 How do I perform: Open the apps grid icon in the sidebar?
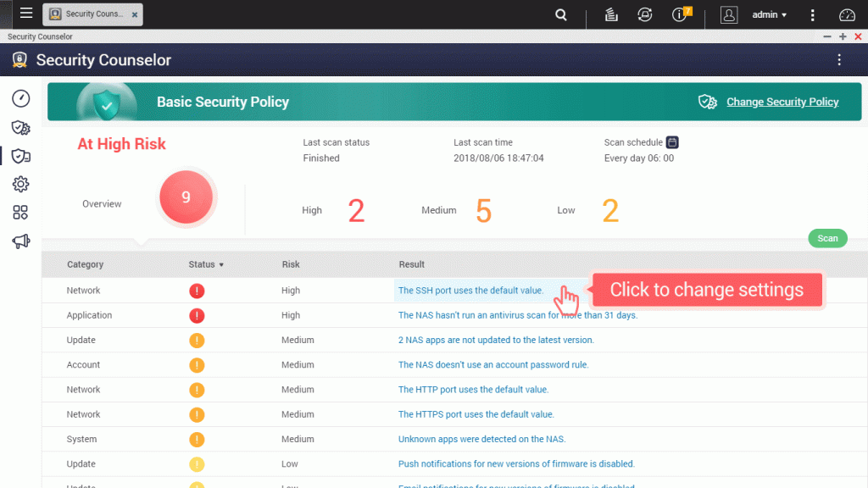[x=20, y=213]
